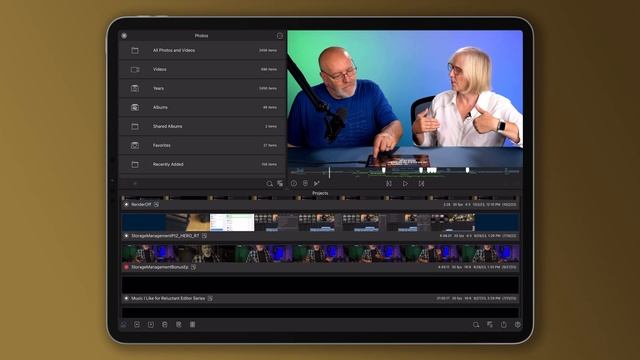Click the first icon in the bottom-left toolbar
This screenshot has width=640, height=360.
(123, 325)
